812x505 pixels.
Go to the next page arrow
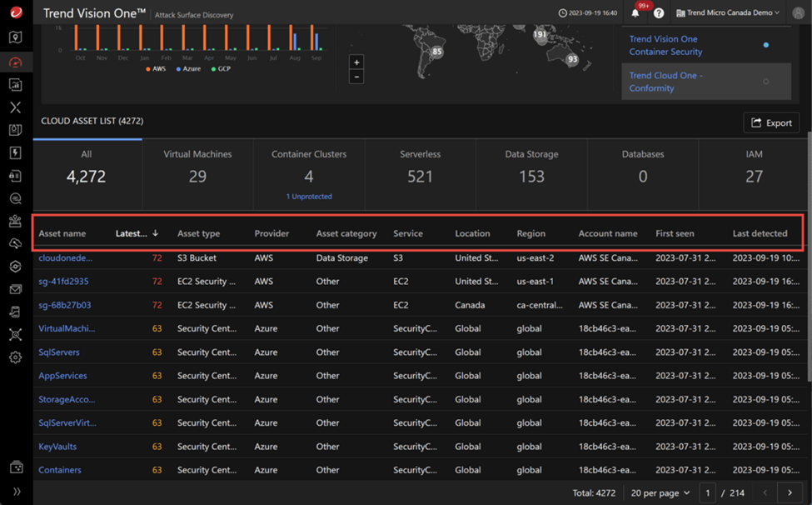pos(790,492)
